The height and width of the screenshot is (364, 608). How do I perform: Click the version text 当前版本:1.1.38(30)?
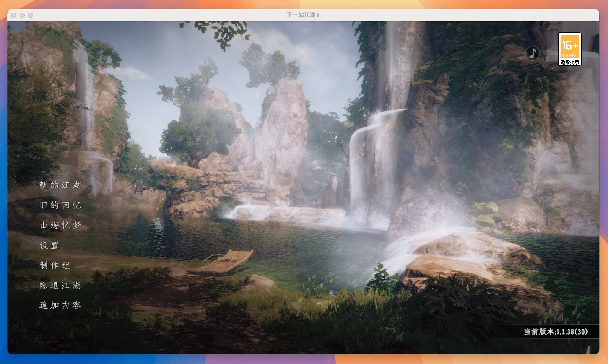click(556, 332)
